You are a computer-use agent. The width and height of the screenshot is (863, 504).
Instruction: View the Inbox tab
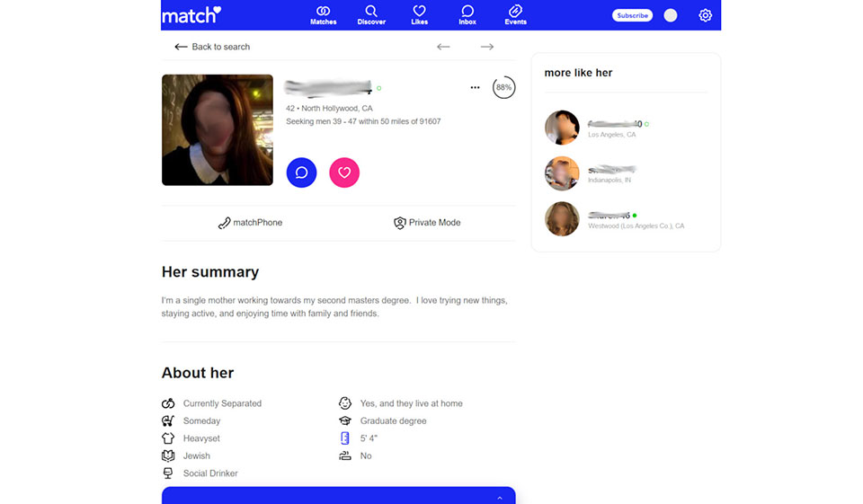(x=467, y=15)
